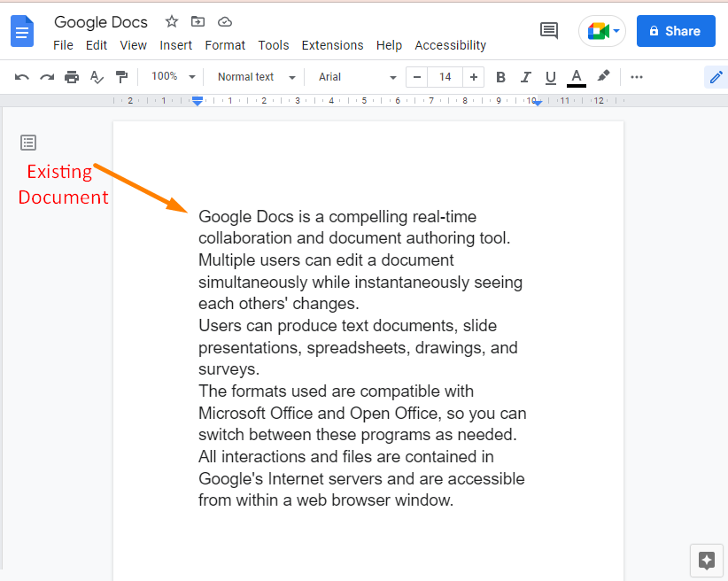Open the Arial font dropdown
This screenshot has width=728, height=581.
coord(357,77)
